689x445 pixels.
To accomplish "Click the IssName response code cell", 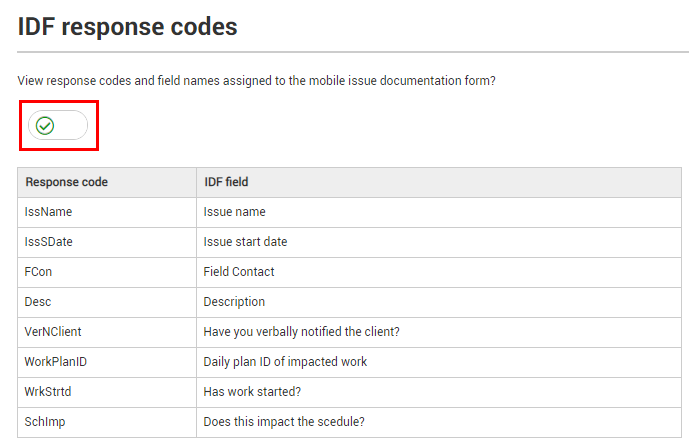I will pos(107,212).
